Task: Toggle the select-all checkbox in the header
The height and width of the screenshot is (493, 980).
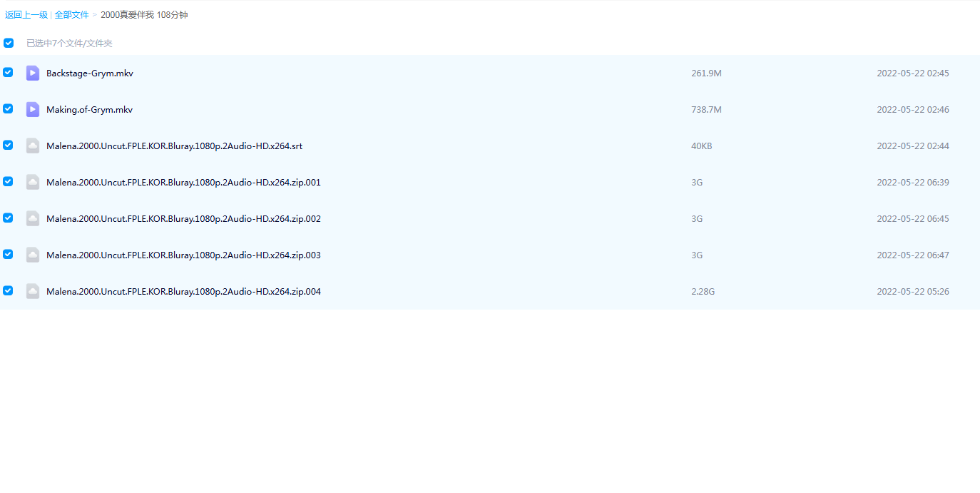Action: (9, 43)
